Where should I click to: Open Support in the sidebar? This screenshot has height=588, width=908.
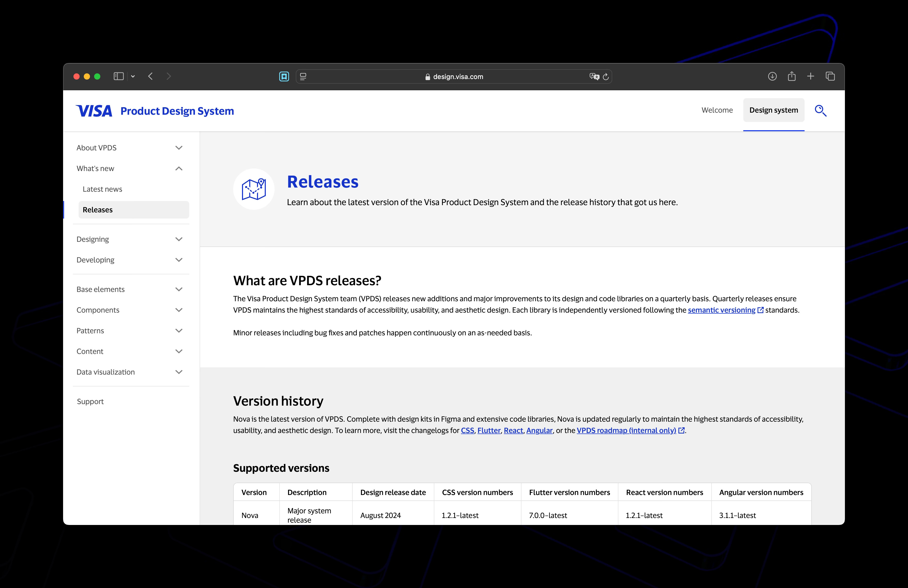90,401
